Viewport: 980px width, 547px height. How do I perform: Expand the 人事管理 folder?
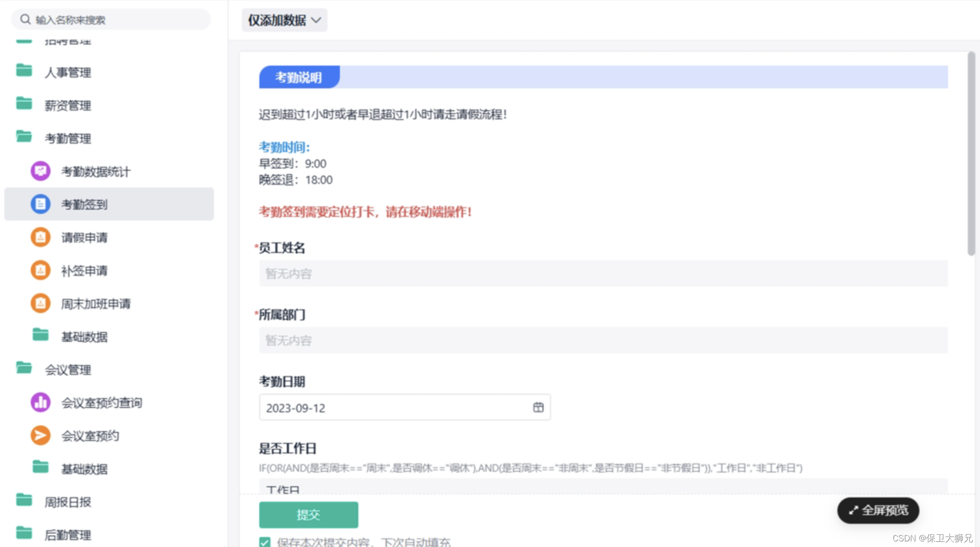[67, 72]
